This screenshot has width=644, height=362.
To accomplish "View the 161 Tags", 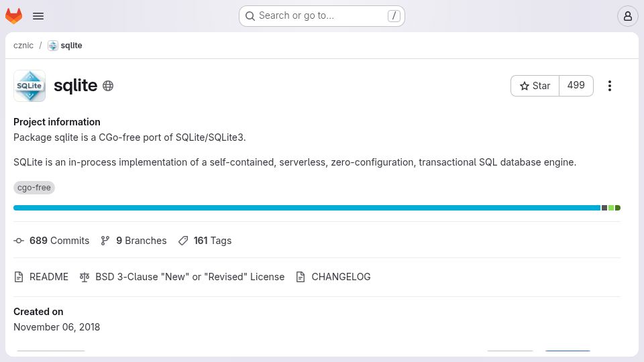I will coord(213,241).
